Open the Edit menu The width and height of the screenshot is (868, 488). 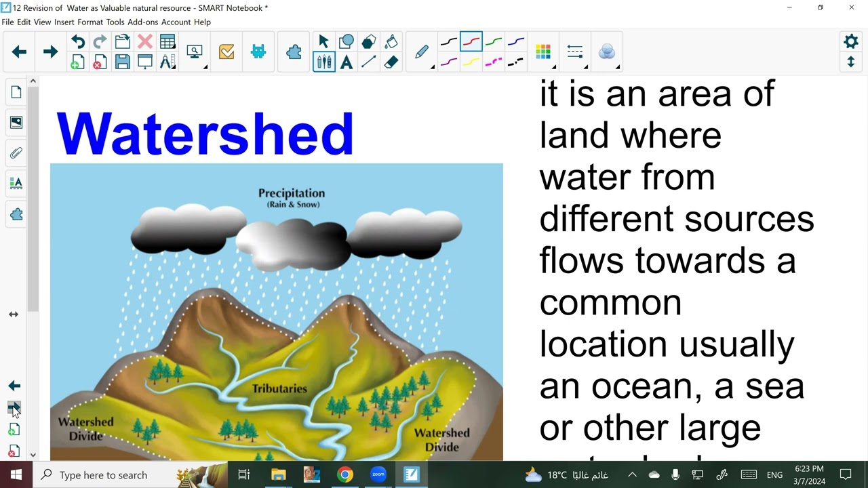pyautogui.click(x=24, y=22)
